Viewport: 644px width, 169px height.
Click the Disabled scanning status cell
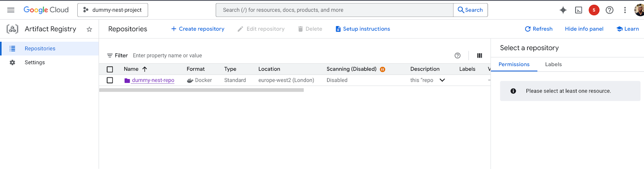tap(337, 80)
